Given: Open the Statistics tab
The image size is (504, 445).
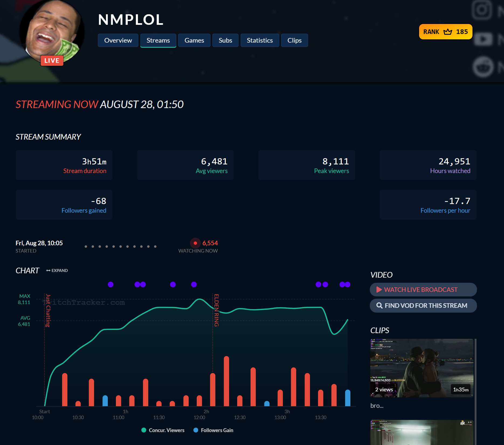Looking at the screenshot, I should [260, 40].
